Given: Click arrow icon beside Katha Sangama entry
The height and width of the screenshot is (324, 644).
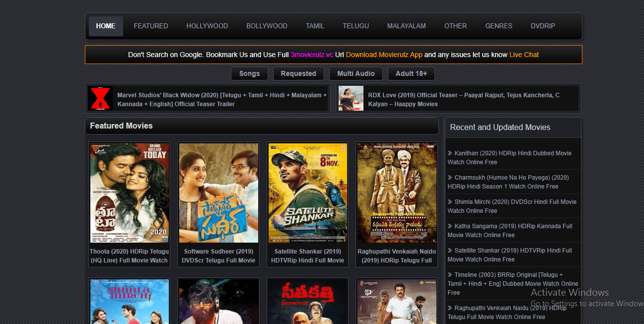Looking at the screenshot, I should [x=450, y=226].
